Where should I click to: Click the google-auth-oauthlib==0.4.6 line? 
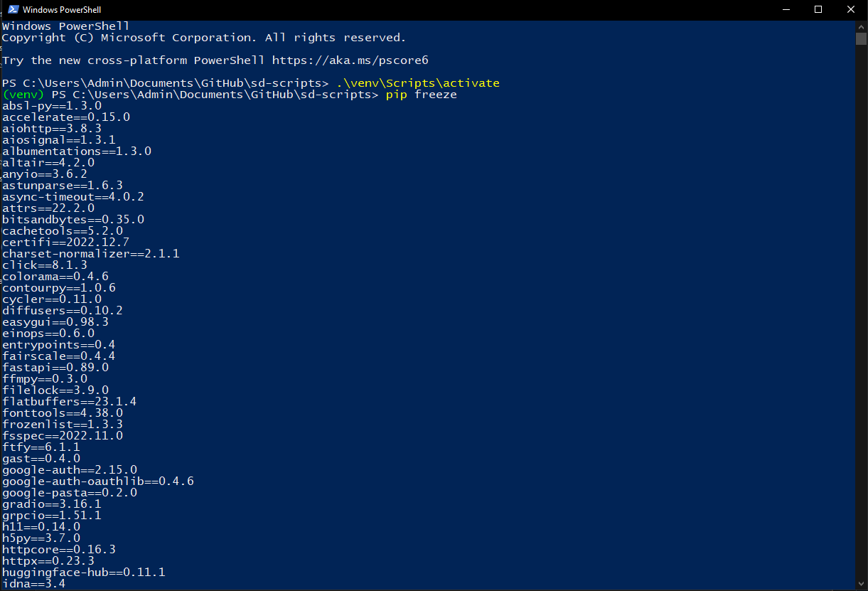pyautogui.click(x=98, y=481)
